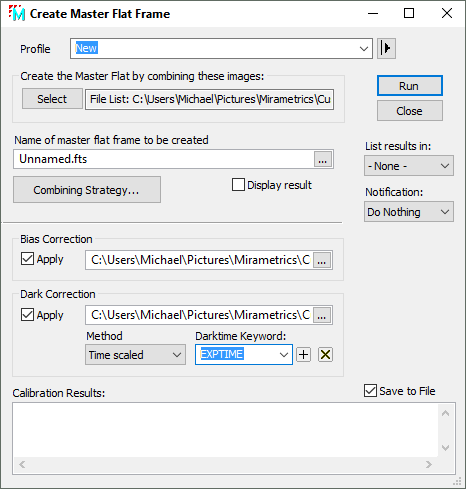Delete the darktime keyword with X button
466x489 pixels.
tap(325, 354)
